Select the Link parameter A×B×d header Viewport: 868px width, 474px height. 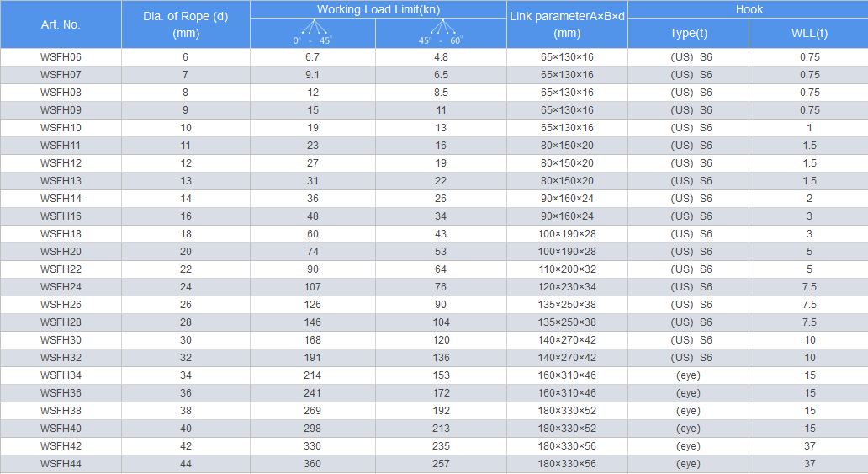click(567, 24)
